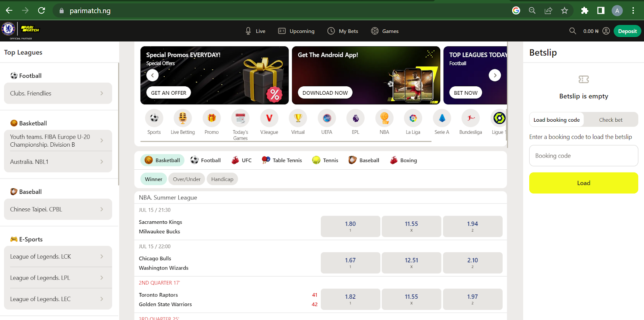Select the Baseball sport tab

point(364,160)
